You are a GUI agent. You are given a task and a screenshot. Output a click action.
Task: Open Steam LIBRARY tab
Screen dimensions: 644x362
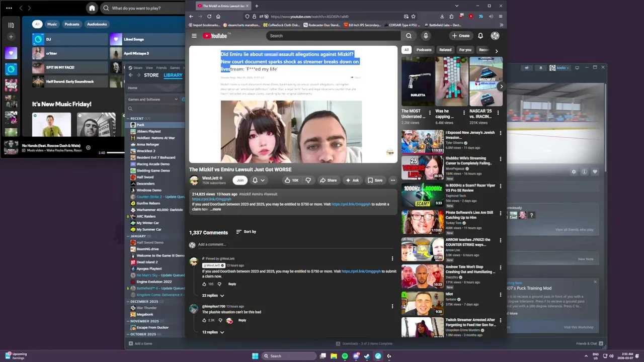(x=173, y=75)
